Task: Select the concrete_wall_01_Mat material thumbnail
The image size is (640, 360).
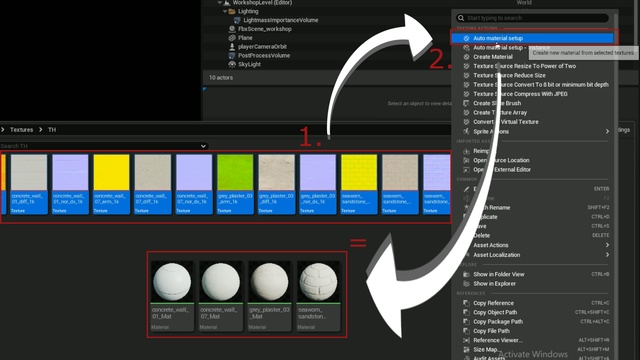Action: [x=172, y=296]
